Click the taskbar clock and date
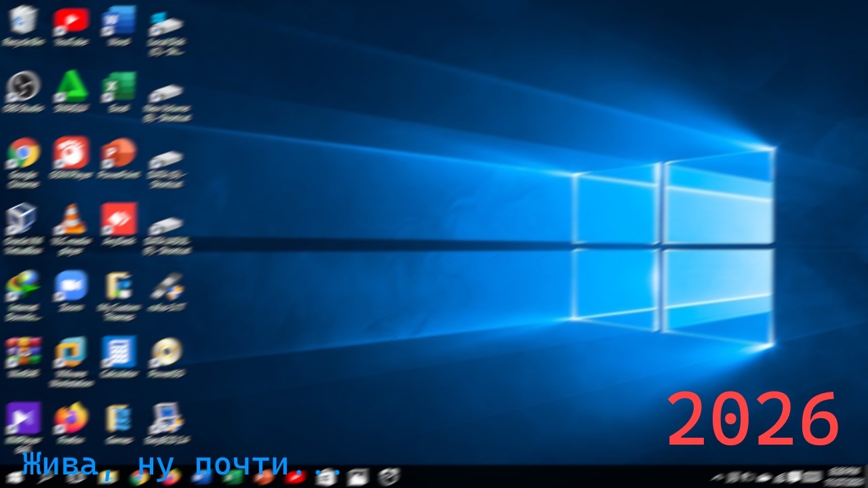Screen dimensions: 868x488 [846, 476]
